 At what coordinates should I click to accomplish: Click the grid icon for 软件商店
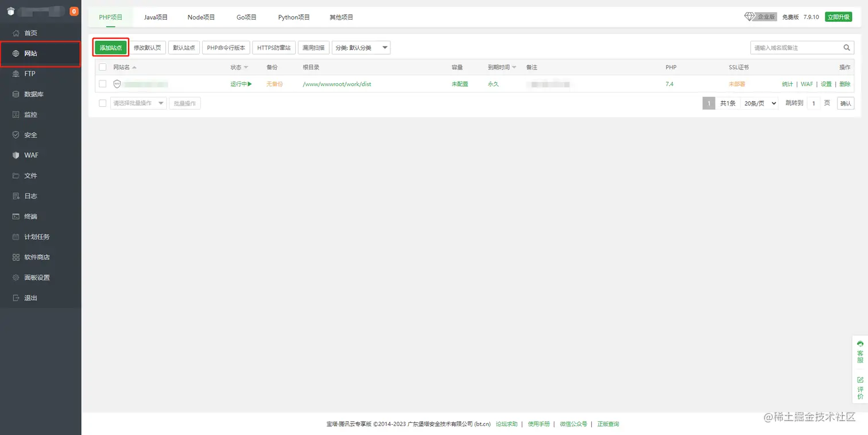tap(16, 257)
